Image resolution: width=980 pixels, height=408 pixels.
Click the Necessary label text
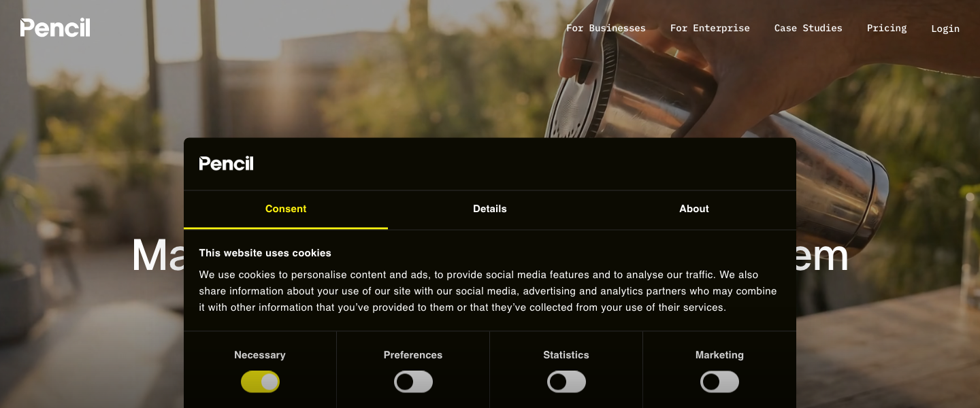pyautogui.click(x=260, y=355)
